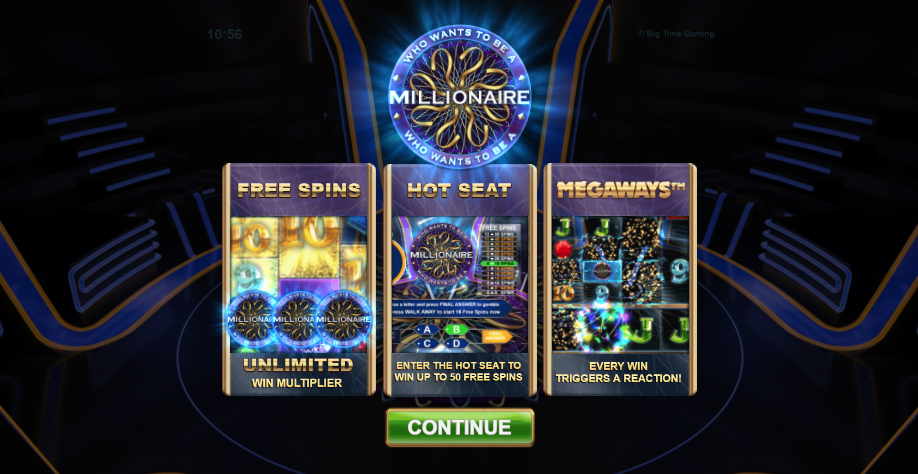Select the red gem symbol in Megaways card
918x474 pixels.
(563, 248)
